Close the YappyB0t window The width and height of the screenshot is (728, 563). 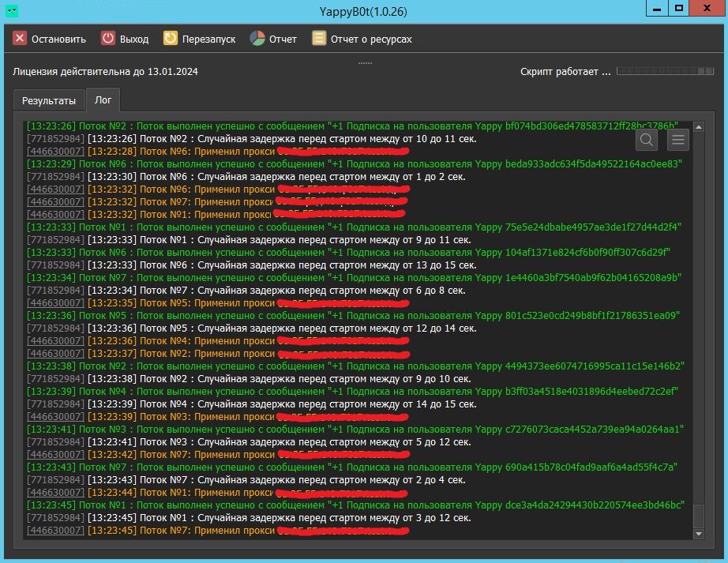pos(707,9)
